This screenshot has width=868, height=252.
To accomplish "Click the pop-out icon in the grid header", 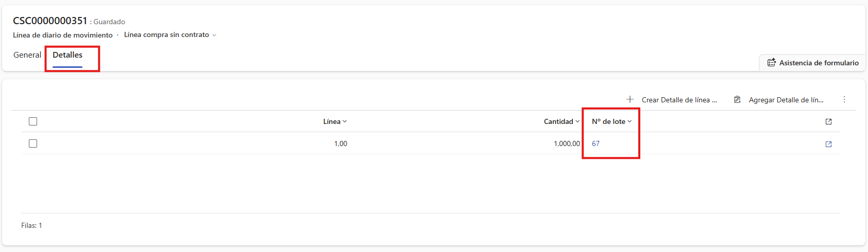I will point(828,122).
